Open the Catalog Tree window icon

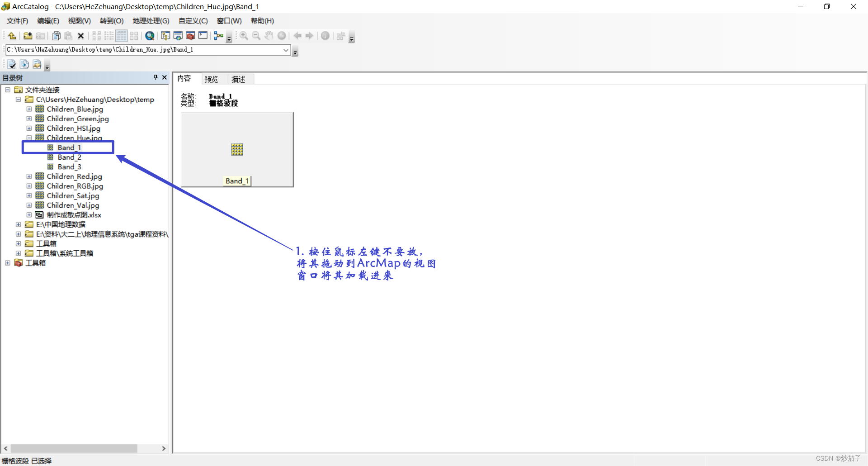(x=165, y=36)
